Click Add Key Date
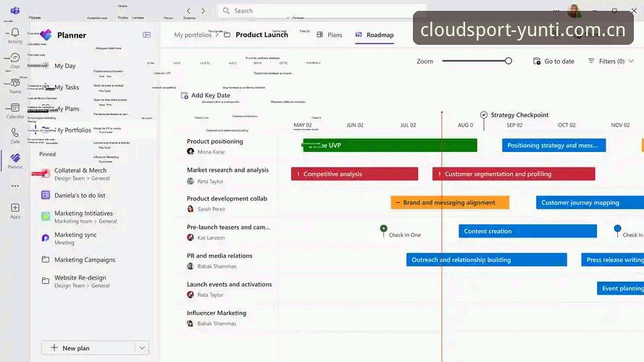Image resolution: width=644 pixels, height=362 pixels. [206, 96]
